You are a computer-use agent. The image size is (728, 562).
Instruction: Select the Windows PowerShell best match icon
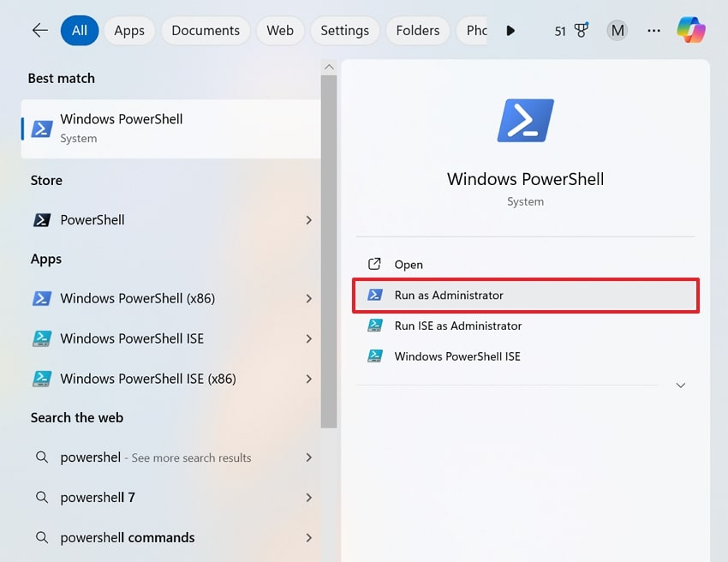pos(41,129)
